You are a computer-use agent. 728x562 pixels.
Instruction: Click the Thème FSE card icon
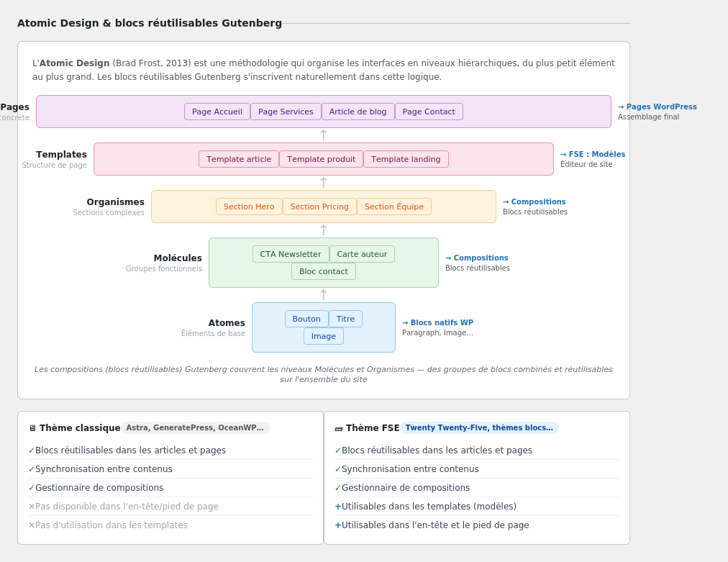339,427
